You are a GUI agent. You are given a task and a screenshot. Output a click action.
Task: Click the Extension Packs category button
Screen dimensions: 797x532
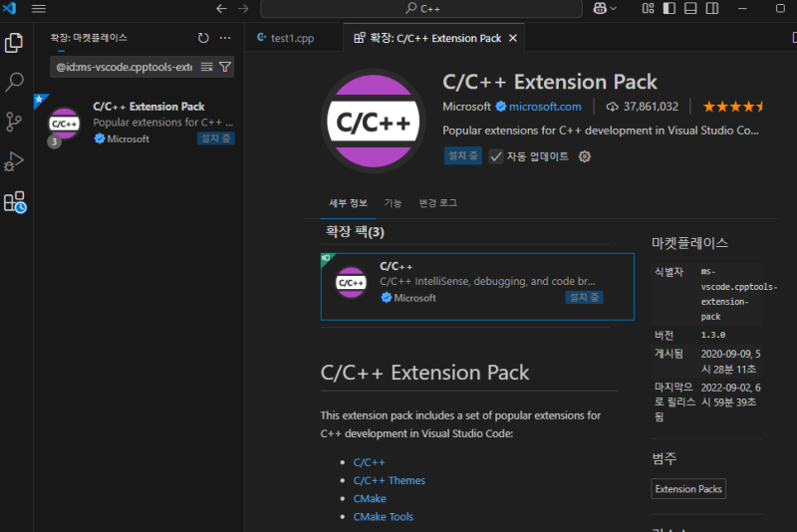click(688, 489)
